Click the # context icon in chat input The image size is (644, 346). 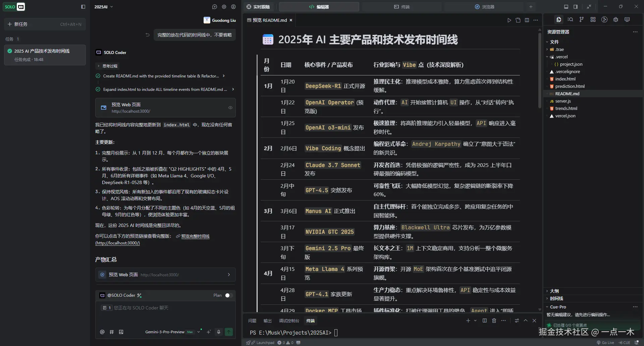coord(112,332)
